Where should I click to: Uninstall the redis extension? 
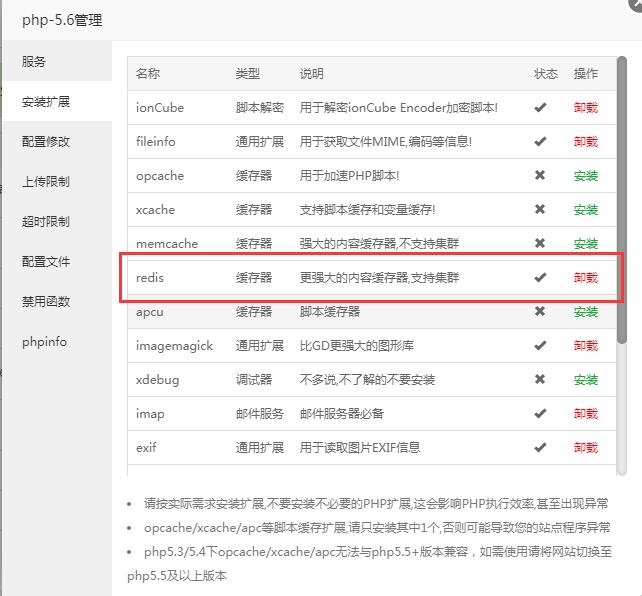coord(585,278)
